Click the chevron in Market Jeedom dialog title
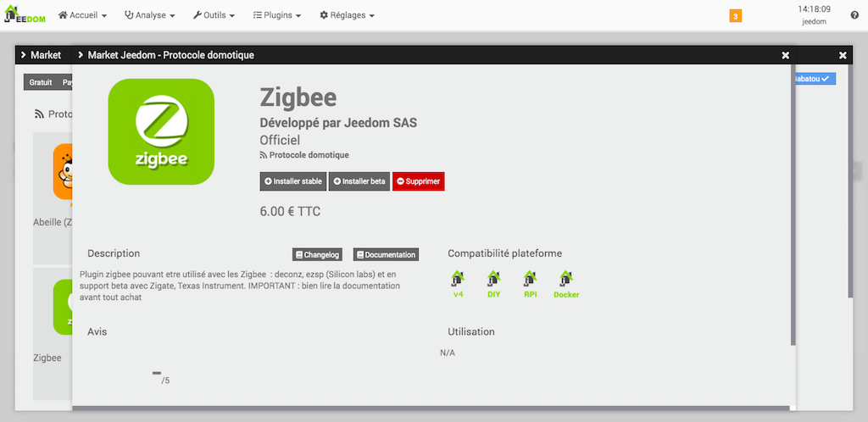 (81, 55)
